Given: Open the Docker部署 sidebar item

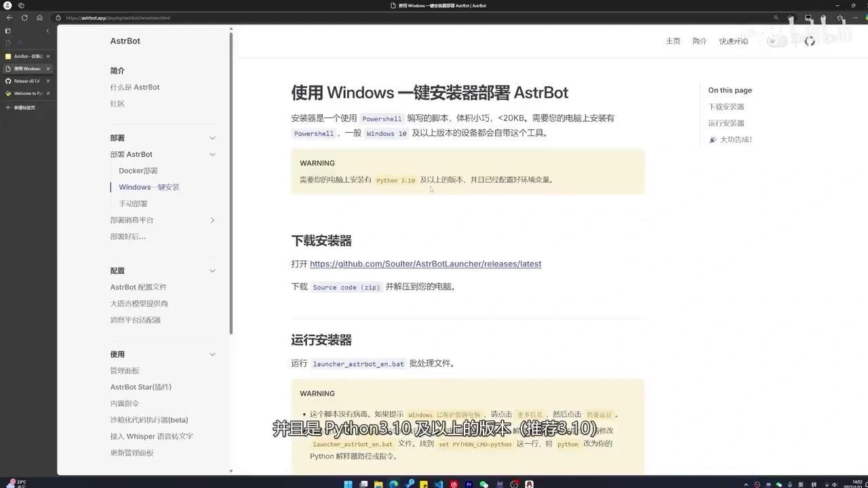Looking at the screenshot, I should (x=138, y=171).
